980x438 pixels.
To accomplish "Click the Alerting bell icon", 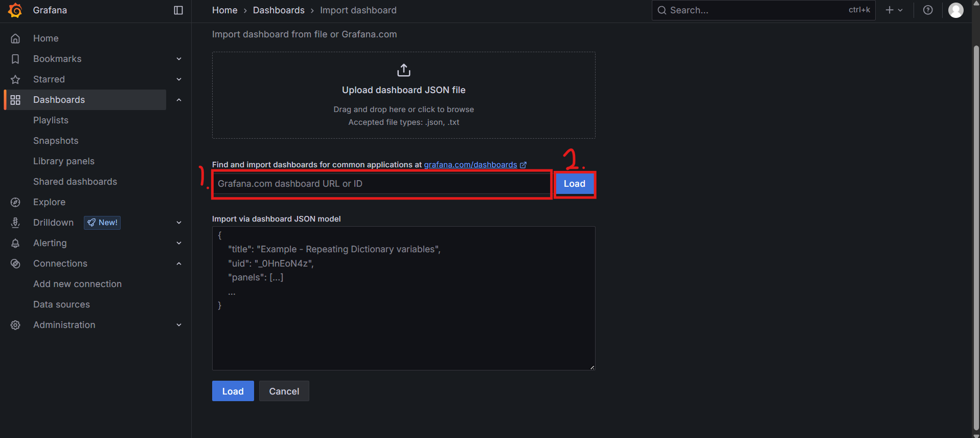I will point(15,243).
